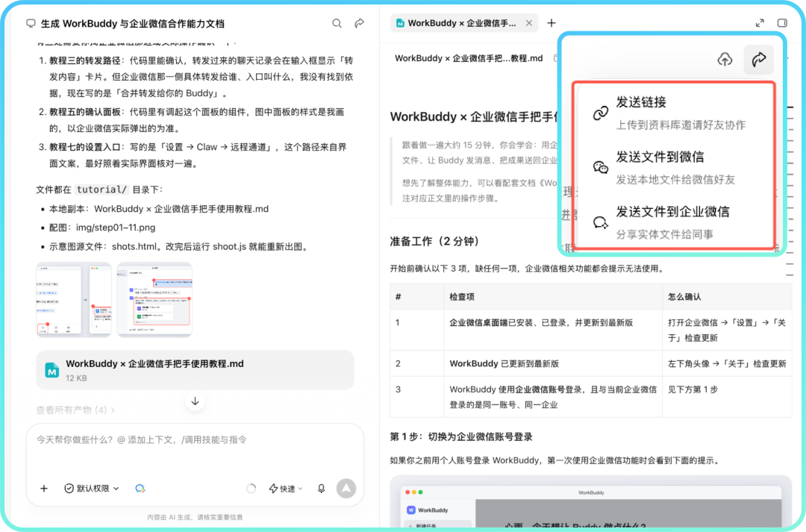
Task: Add attachment with plus button in input bar
Action: pos(44,488)
